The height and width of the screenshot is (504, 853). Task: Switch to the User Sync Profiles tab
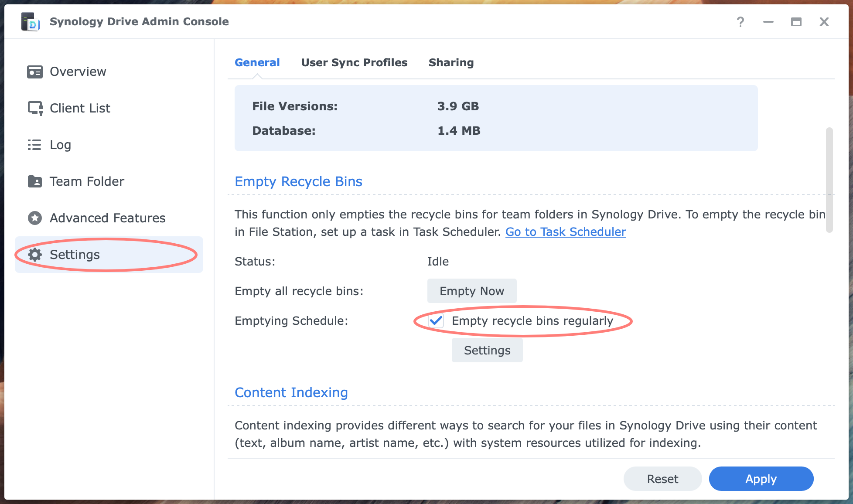[354, 62]
